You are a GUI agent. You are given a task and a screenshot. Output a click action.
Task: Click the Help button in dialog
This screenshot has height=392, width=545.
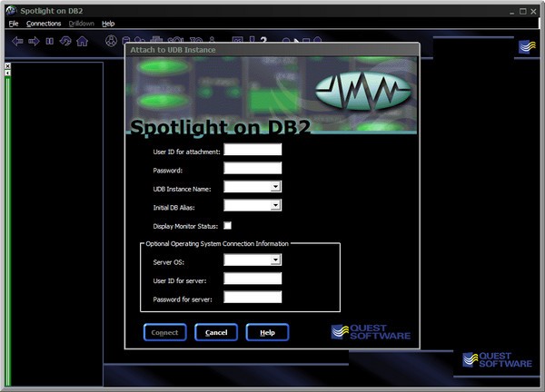pos(267,332)
